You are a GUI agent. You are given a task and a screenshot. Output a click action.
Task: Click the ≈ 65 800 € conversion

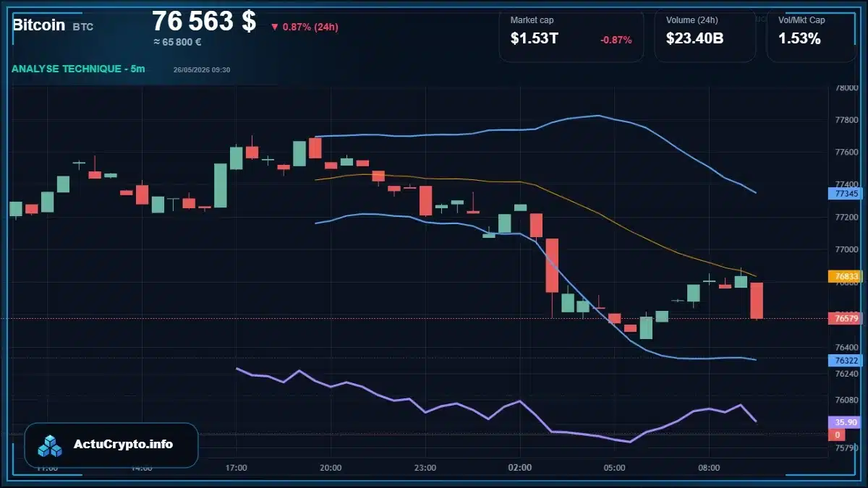[177, 42]
